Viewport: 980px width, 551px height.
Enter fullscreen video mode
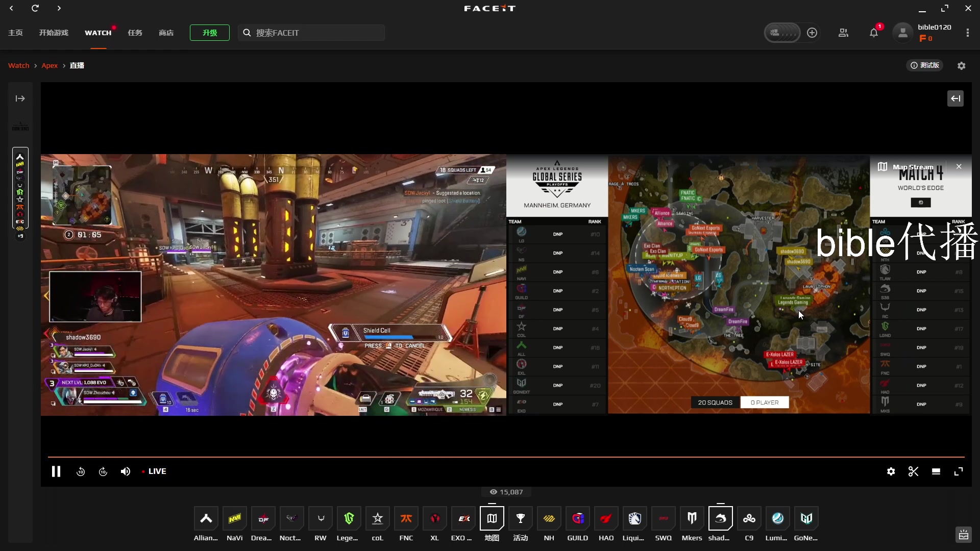point(959,471)
